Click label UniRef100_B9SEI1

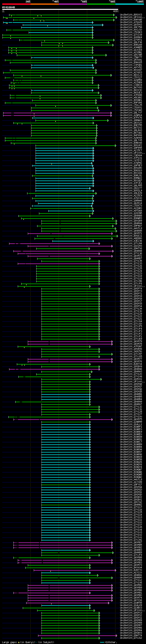point(131,236)
